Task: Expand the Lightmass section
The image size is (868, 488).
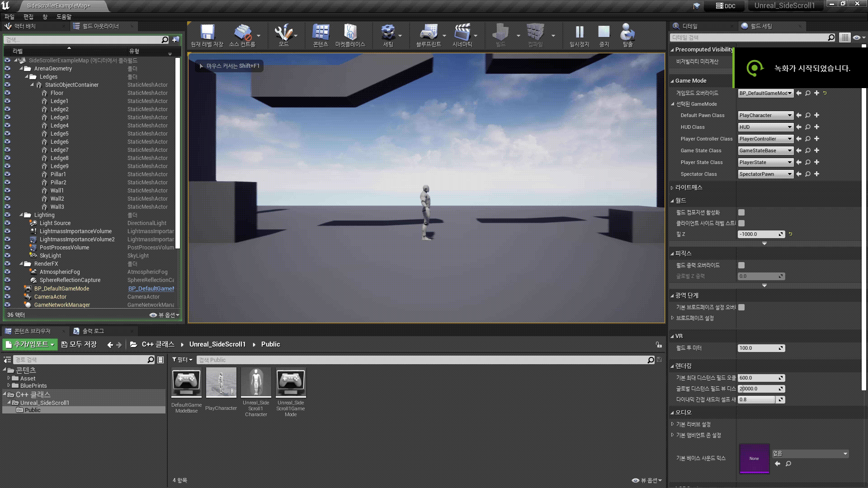Action: click(x=672, y=188)
